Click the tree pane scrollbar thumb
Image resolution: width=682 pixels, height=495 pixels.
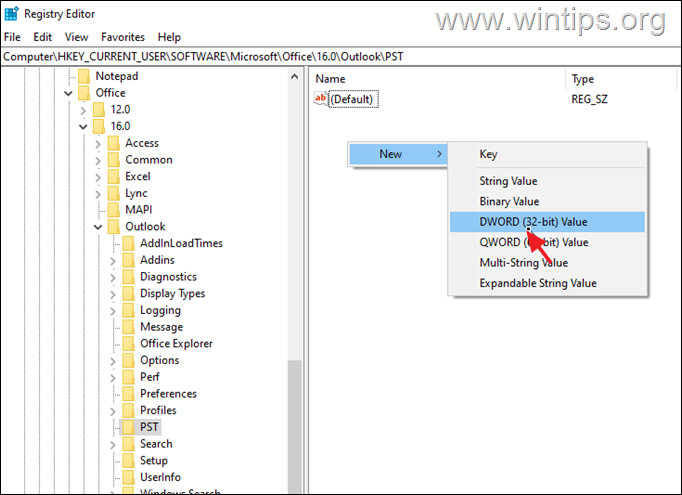[x=294, y=426]
